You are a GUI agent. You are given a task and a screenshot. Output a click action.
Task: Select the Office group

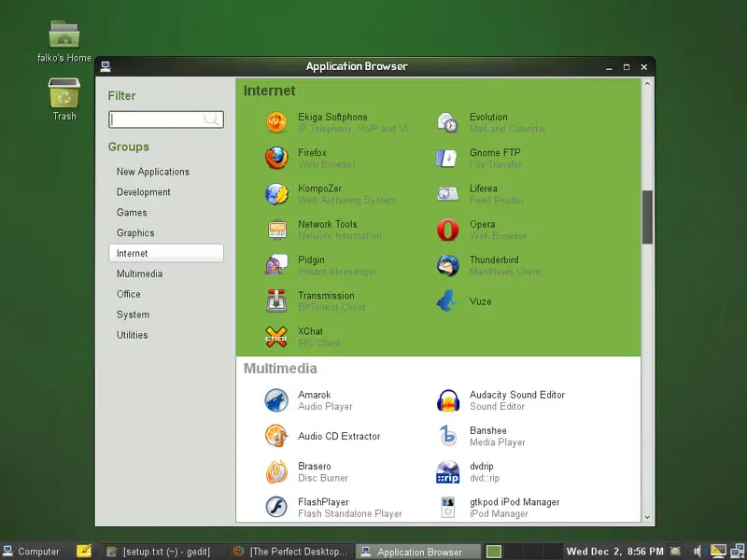tap(166, 294)
